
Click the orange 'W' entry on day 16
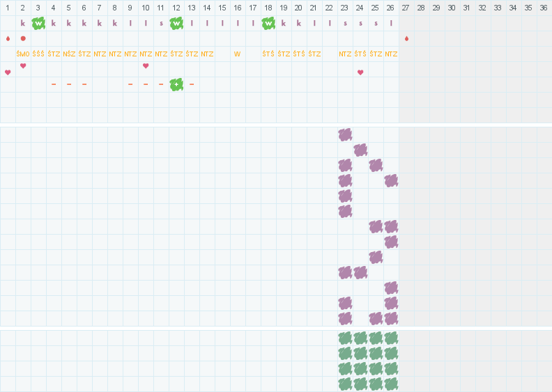coord(238,54)
